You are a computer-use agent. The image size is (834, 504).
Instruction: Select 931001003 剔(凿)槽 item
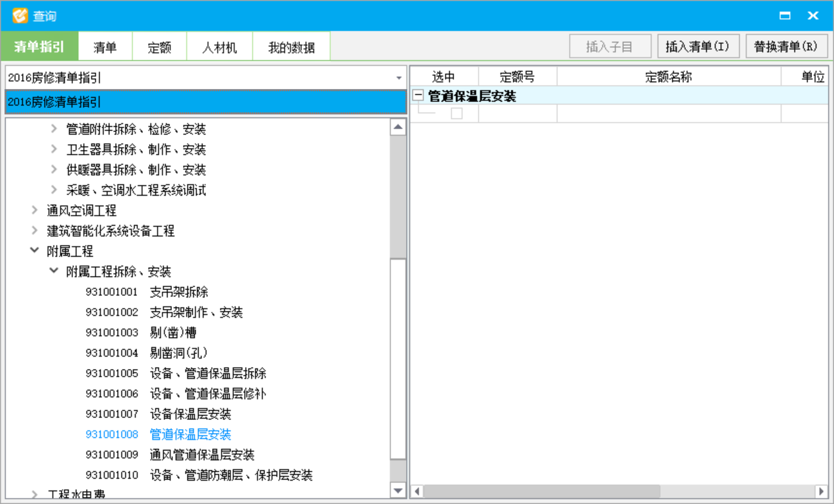click(x=141, y=333)
